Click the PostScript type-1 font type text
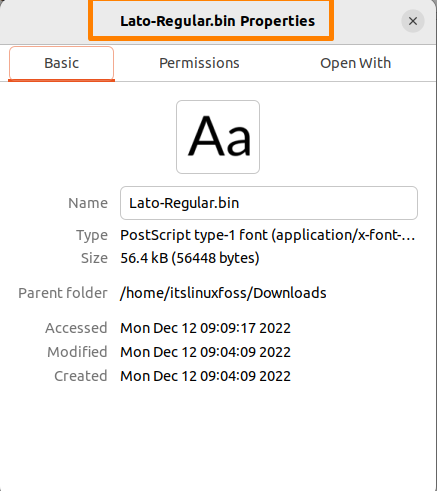Image resolution: width=437 pixels, height=491 pixels. (x=268, y=235)
